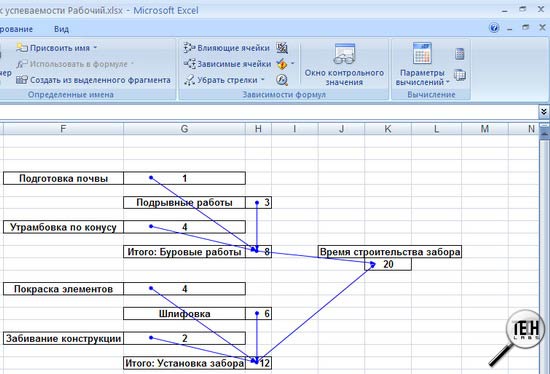Open the Вид ribbon tab

tap(61, 29)
